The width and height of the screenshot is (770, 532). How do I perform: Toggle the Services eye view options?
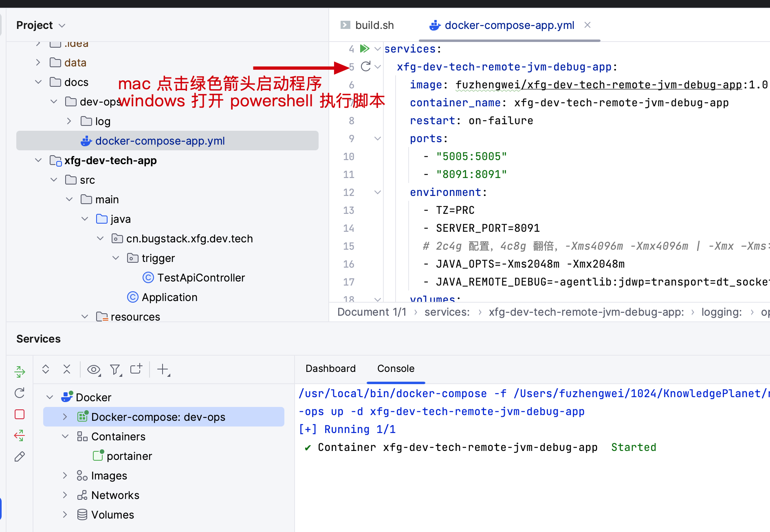pyautogui.click(x=94, y=369)
